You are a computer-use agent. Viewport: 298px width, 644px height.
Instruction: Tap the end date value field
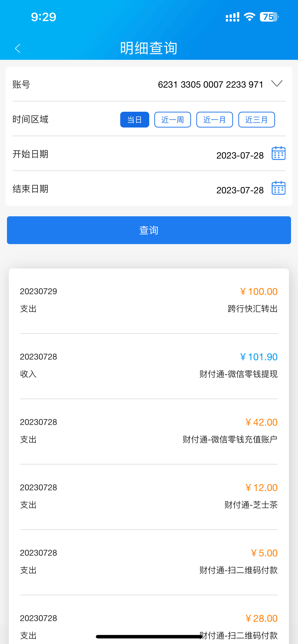coord(240,190)
